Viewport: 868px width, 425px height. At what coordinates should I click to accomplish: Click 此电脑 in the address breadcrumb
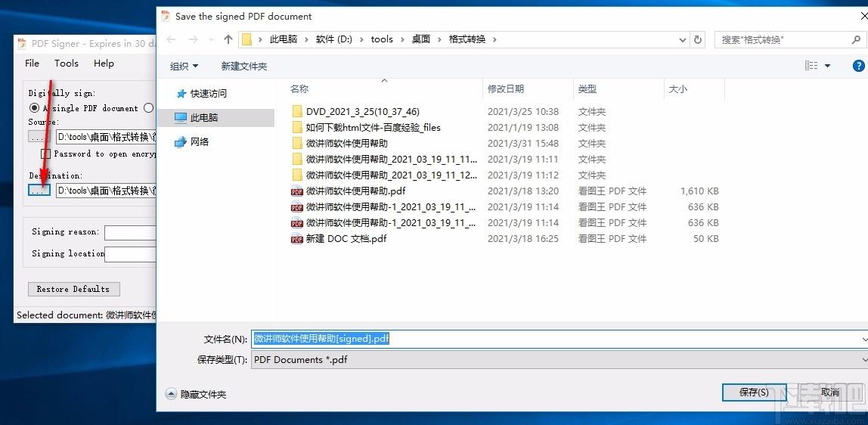(x=284, y=39)
